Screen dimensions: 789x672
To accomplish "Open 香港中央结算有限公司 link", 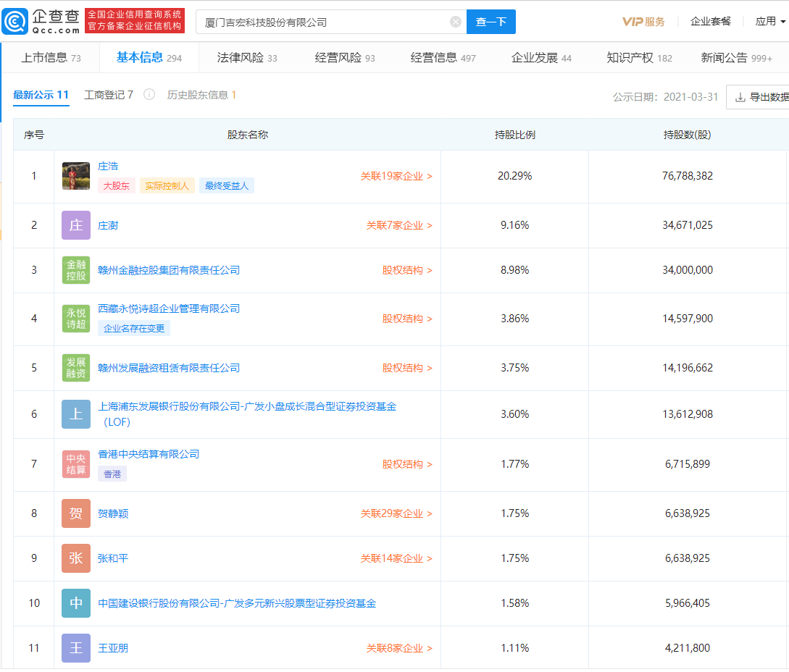I will click(x=149, y=454).
